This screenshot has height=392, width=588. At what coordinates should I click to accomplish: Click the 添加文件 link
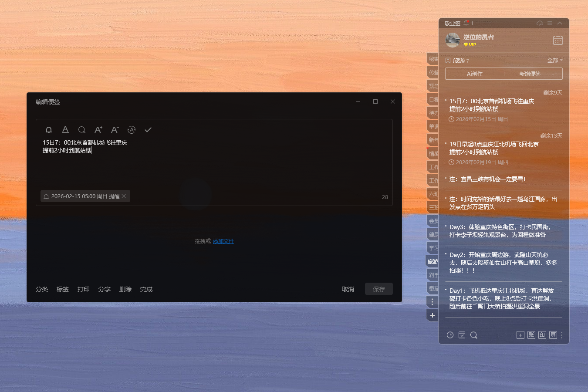[223, 241]
